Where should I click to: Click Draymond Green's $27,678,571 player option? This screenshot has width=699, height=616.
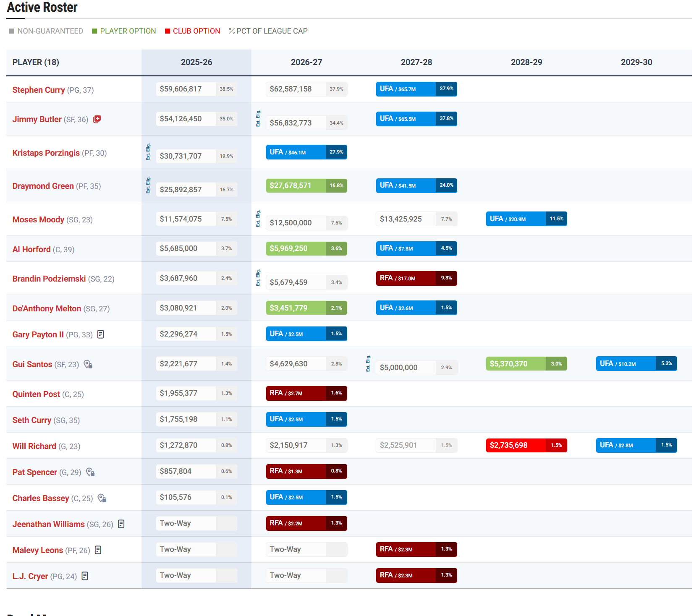306,185
